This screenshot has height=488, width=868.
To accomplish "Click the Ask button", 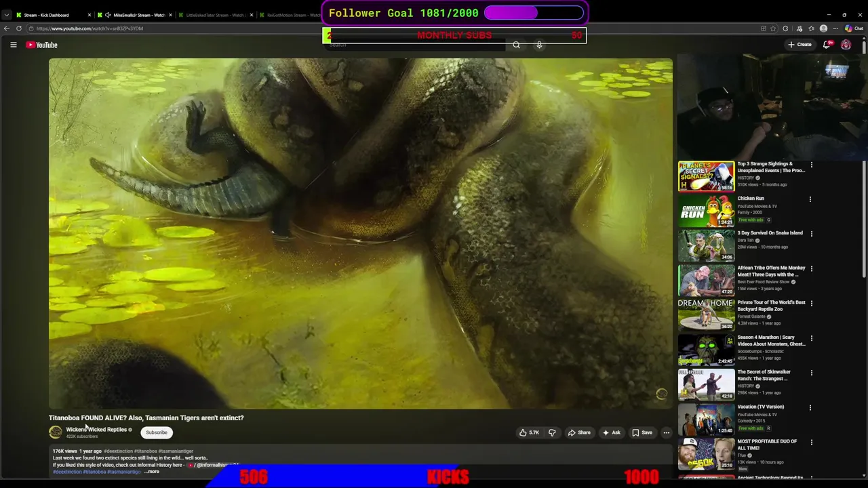I will point(611,432).
